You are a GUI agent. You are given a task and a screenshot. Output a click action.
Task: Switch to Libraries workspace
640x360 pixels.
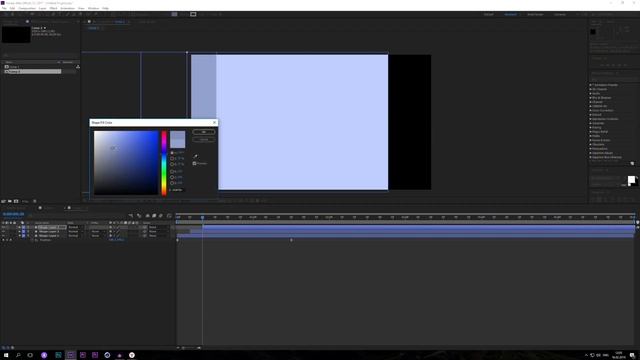(560, 14)
